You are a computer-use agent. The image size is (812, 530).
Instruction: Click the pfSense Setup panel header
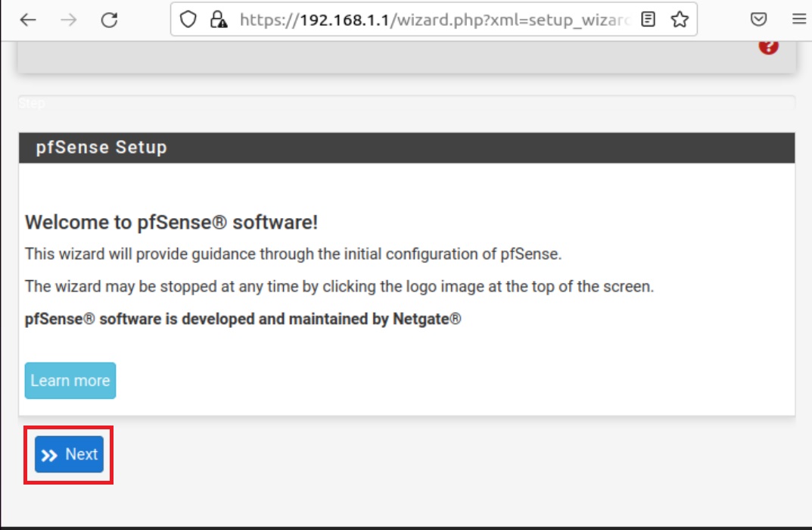tap(407, 148)
